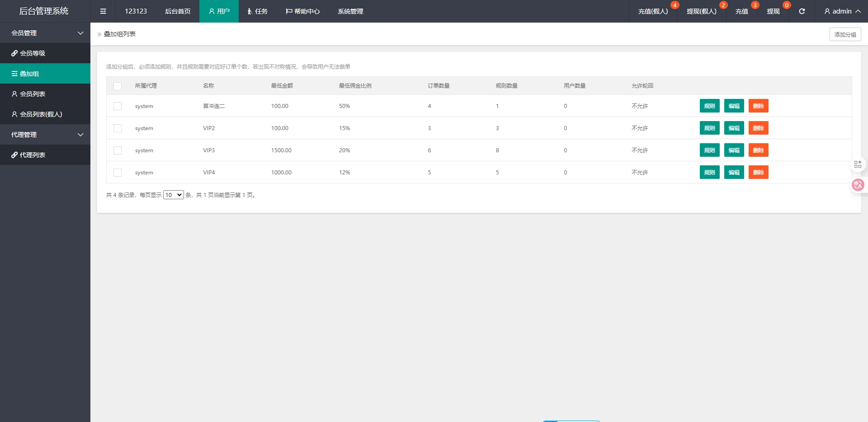Open the floating grid apps icon
868x422 pixels.
click(858, 164)
